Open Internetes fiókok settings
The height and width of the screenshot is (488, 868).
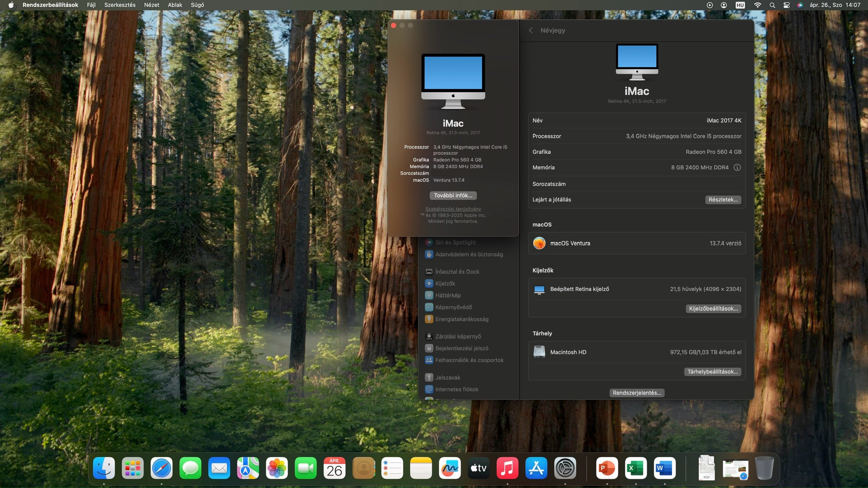451,389
